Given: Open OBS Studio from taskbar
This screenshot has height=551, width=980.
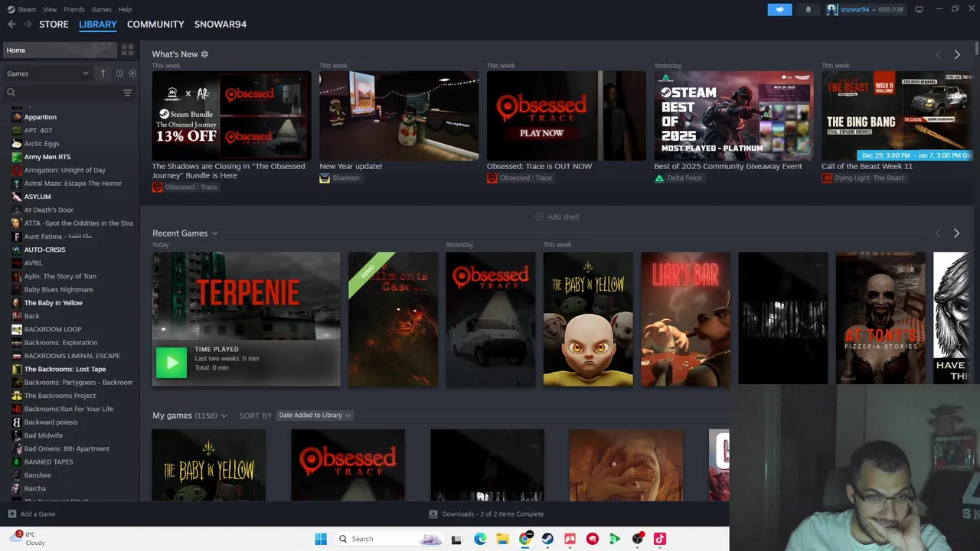Looking at the screenshot, I should point(637,539).
